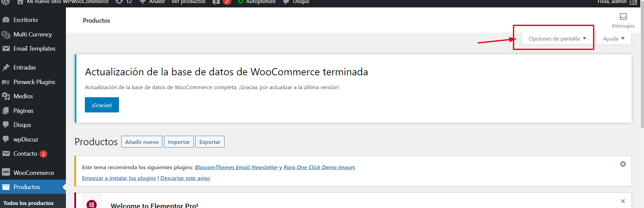Click the Contacto mail icon
644x208 pixels.
[x=6, y=154]
